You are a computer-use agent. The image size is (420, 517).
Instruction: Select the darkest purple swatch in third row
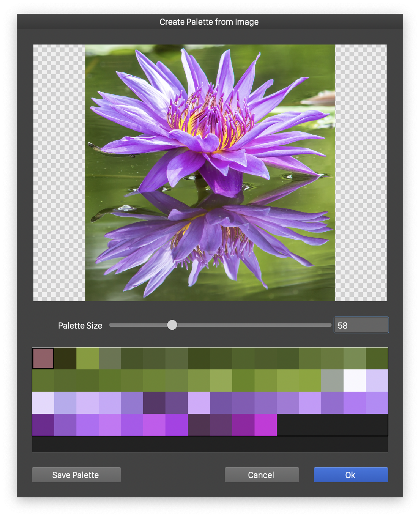[x=154, y=403]
